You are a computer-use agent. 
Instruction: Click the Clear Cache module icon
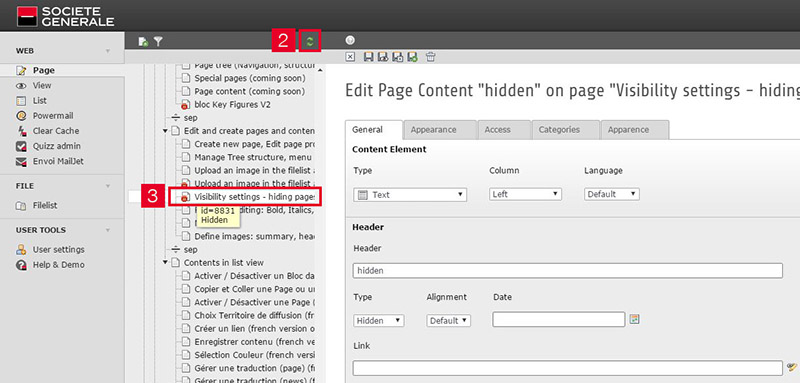pyautogui.click(x=21, y=131)
